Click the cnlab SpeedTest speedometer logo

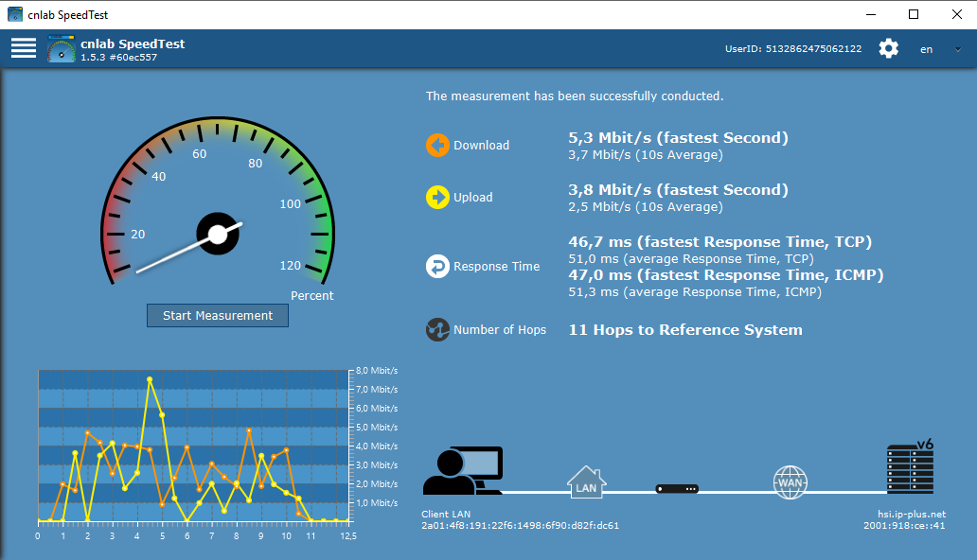point(61,49)
